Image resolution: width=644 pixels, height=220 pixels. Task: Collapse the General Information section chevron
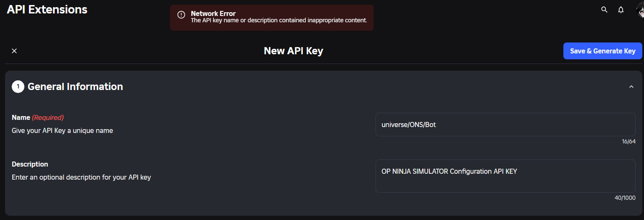[631, 87]
